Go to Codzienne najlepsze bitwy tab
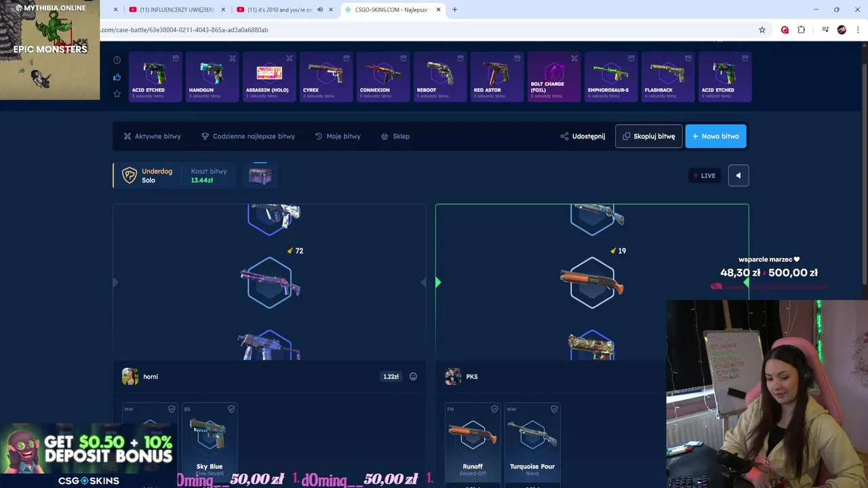 248,136
